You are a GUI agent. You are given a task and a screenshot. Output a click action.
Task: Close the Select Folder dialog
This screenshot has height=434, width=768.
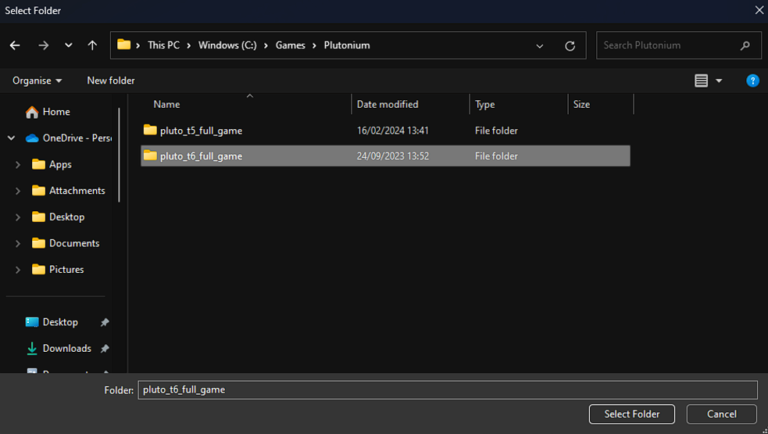pyautogui.click(x=759, y=10)
